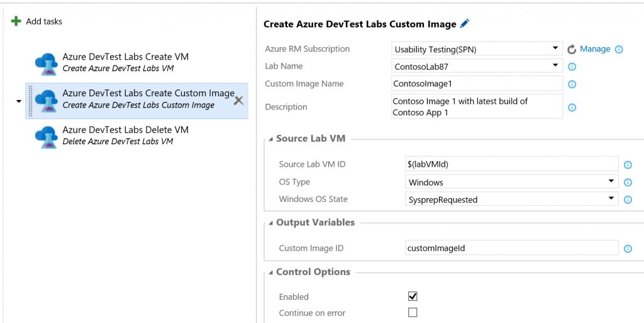Collapse the Output Variables section
Viewport: 644px width, 323px height.
270,223
